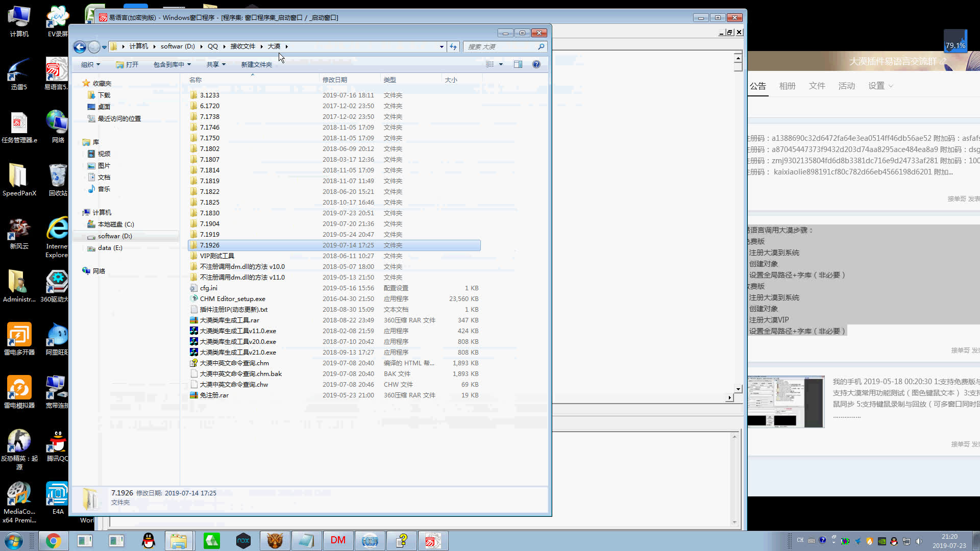Switch to the 文件 tab

click(817, 86)
